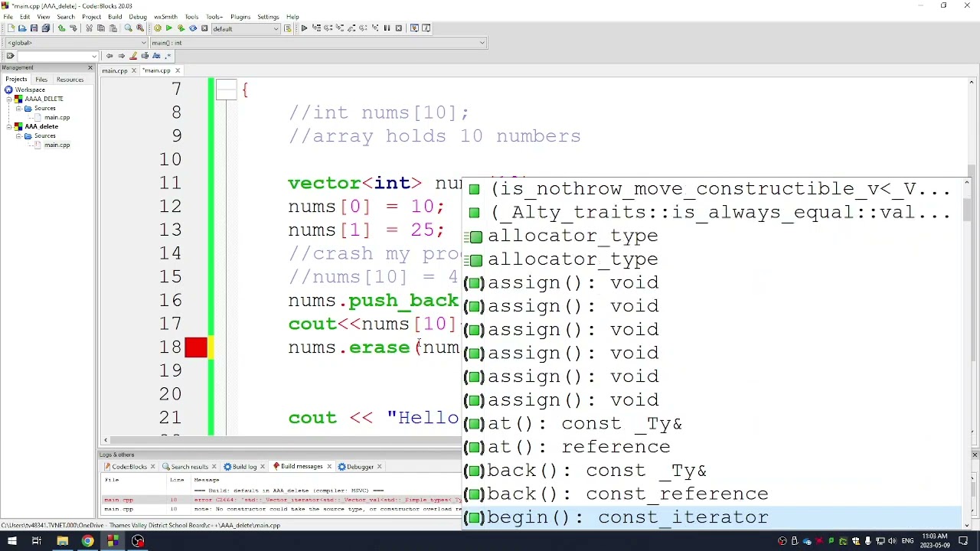This screenshot has height=551, width=980.
Task: Click the Open file toolbar icon
Action: [x=22, y=28]
